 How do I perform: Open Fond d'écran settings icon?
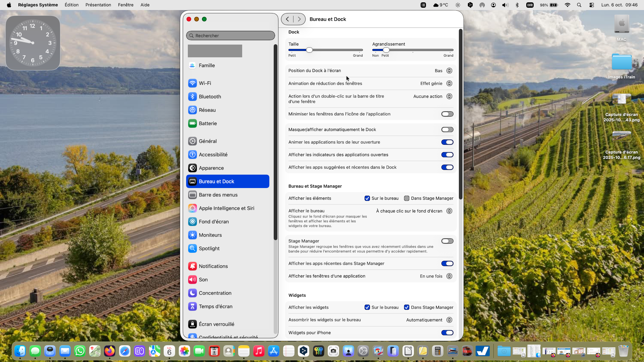192,222
